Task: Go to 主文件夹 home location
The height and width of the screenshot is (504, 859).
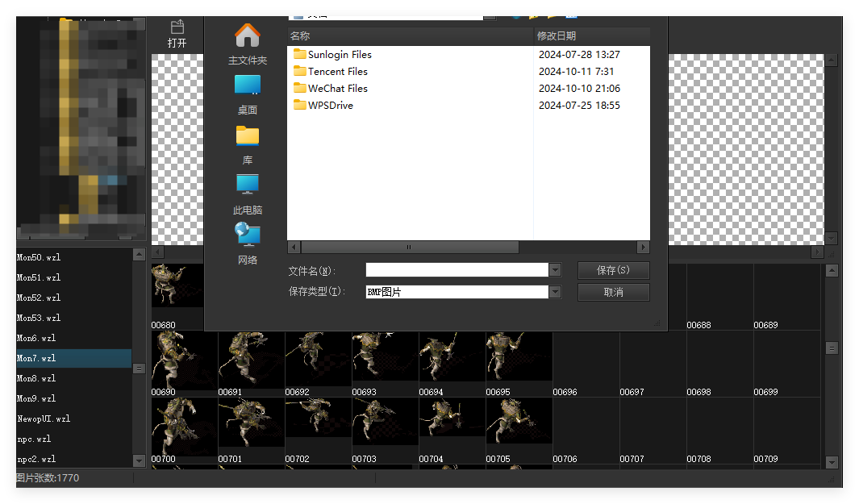Action: click(248, 45)
